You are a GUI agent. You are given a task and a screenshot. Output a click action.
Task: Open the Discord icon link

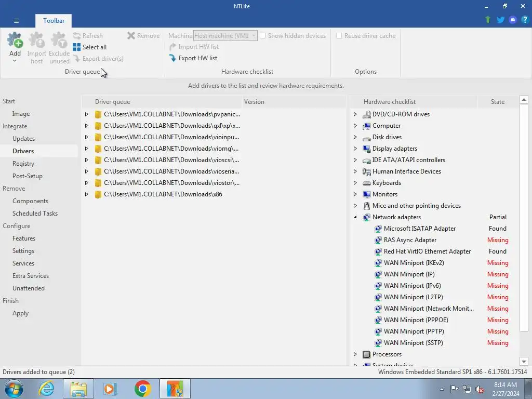pos(513,20)
